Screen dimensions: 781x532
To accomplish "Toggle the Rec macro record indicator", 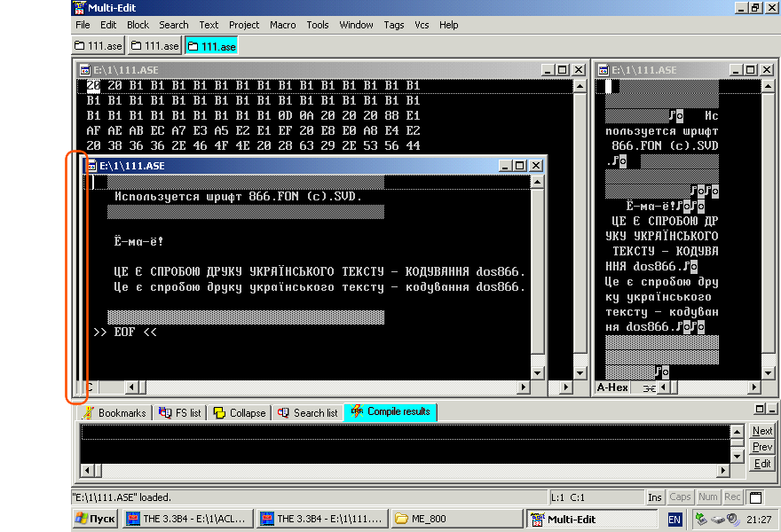I will (x=732, y=497).
